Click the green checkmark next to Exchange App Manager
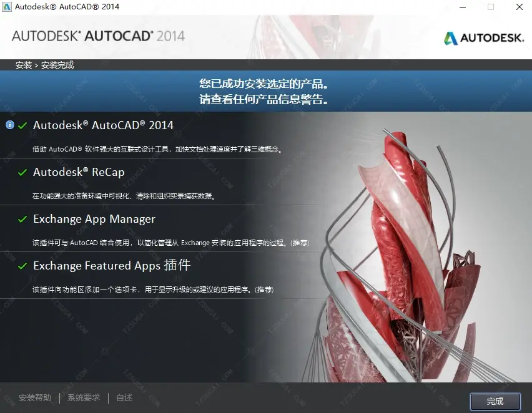 coord(22,220)
